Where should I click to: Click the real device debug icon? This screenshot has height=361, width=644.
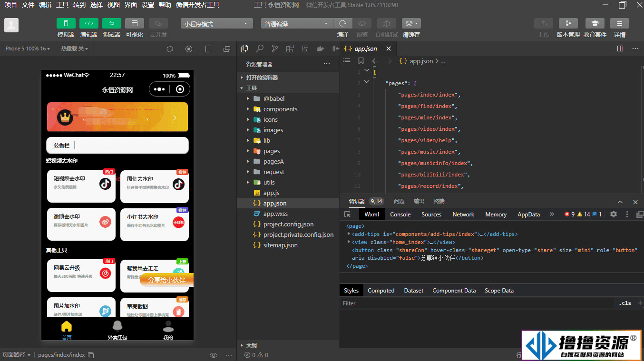point(387,23)
